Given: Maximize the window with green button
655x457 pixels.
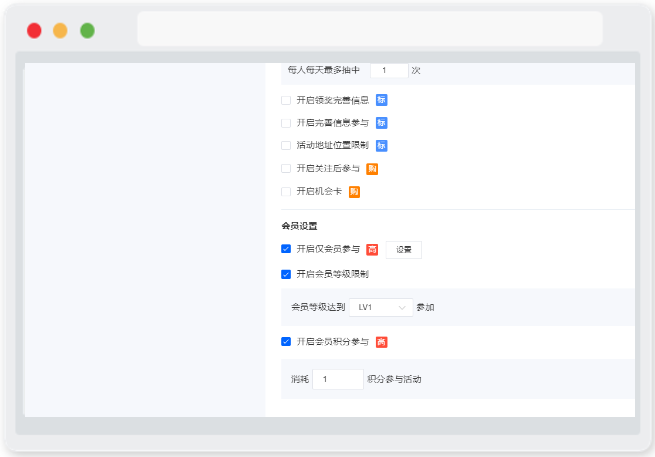Looking at the screenshot, I should tap(87, 30).
